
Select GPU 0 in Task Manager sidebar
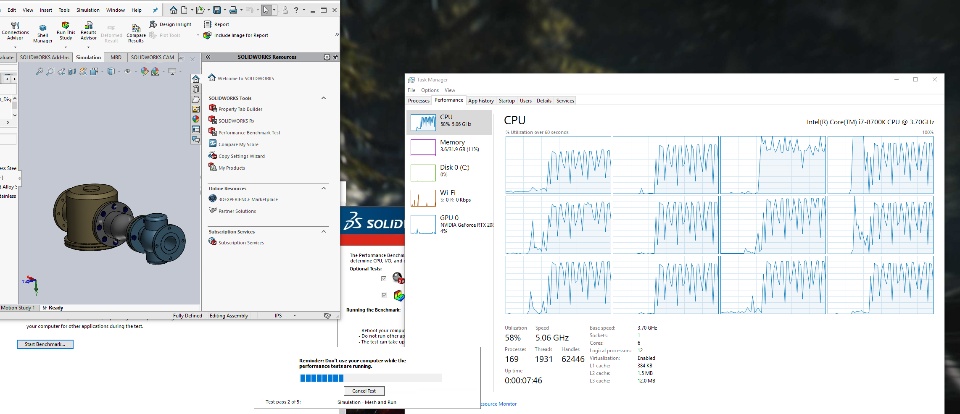449,224
